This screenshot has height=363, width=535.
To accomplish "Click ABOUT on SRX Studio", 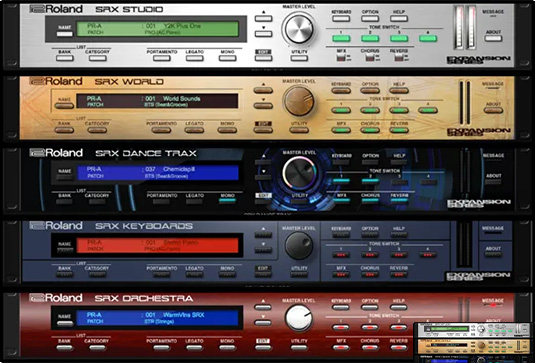I will coord(493,38).
